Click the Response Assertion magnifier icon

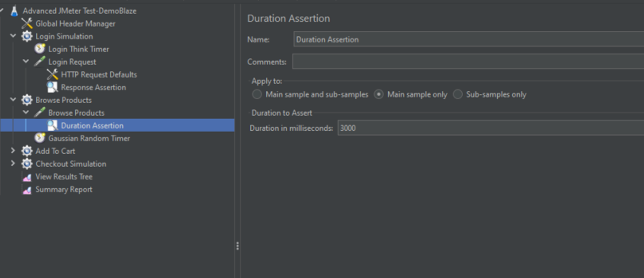pos(52,87)
